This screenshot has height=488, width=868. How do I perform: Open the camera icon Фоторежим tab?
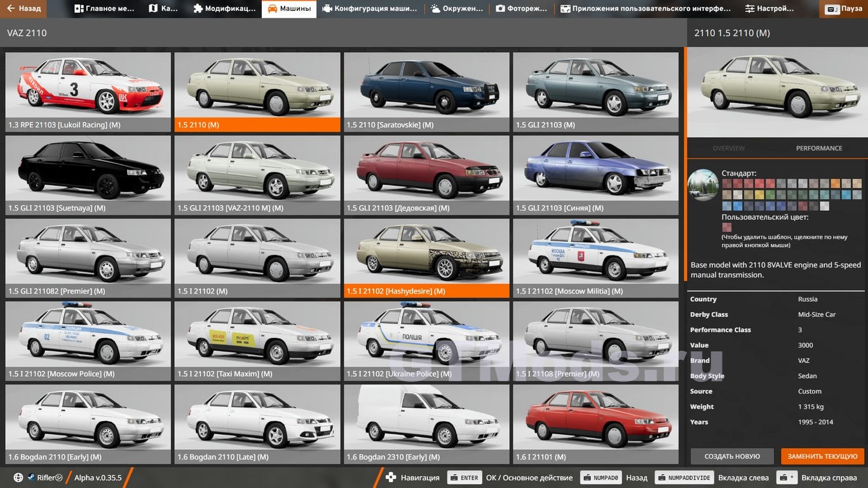[521, 9]
